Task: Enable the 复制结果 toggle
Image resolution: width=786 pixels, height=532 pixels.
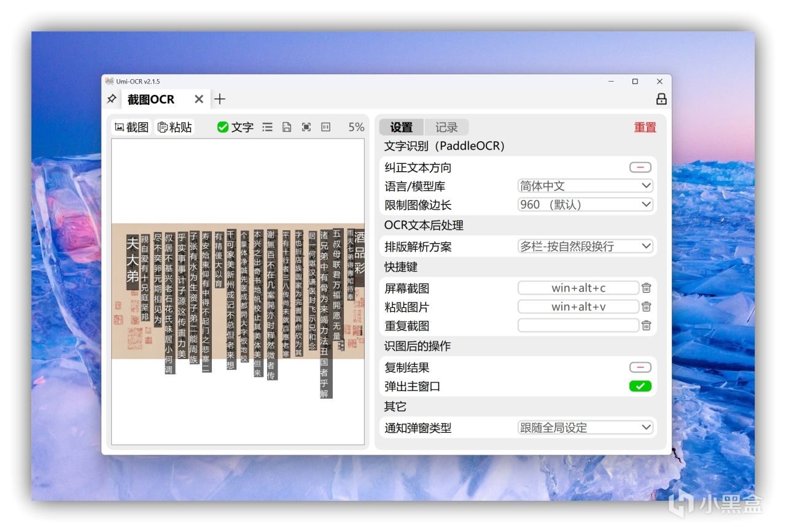Action: [x=639, y=367]
